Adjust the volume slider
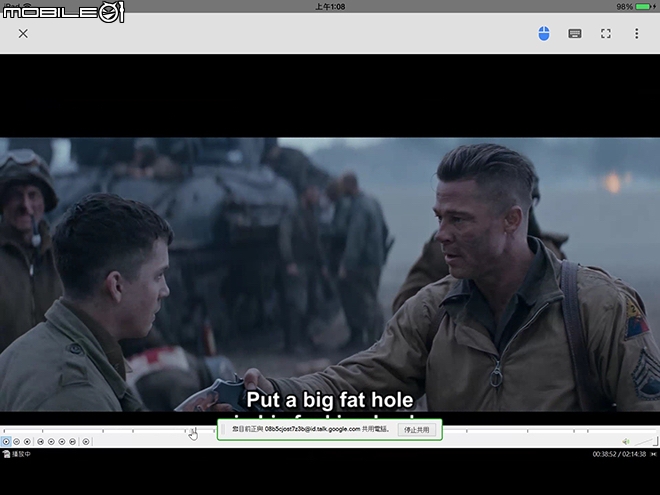 [x=644, y=442]
